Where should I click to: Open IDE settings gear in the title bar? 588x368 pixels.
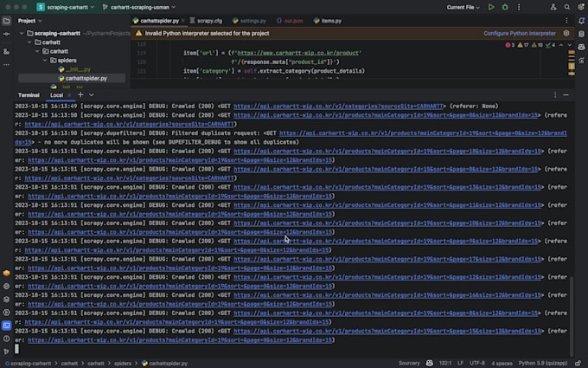[581, 7]
